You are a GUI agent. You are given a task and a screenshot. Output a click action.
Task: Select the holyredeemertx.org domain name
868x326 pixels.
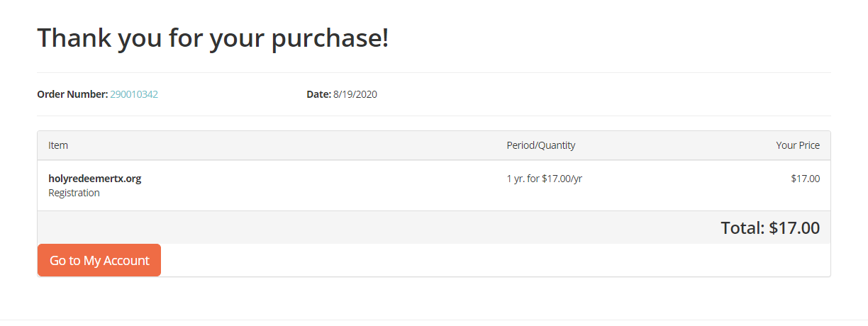[94, 179]
